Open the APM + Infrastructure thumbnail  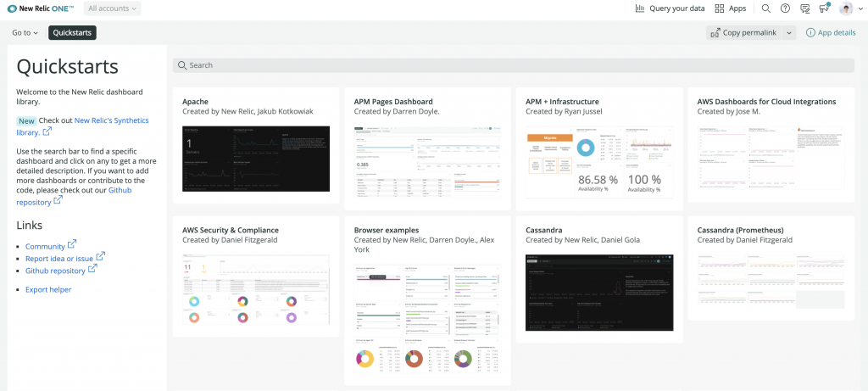[x=599, y=162]
